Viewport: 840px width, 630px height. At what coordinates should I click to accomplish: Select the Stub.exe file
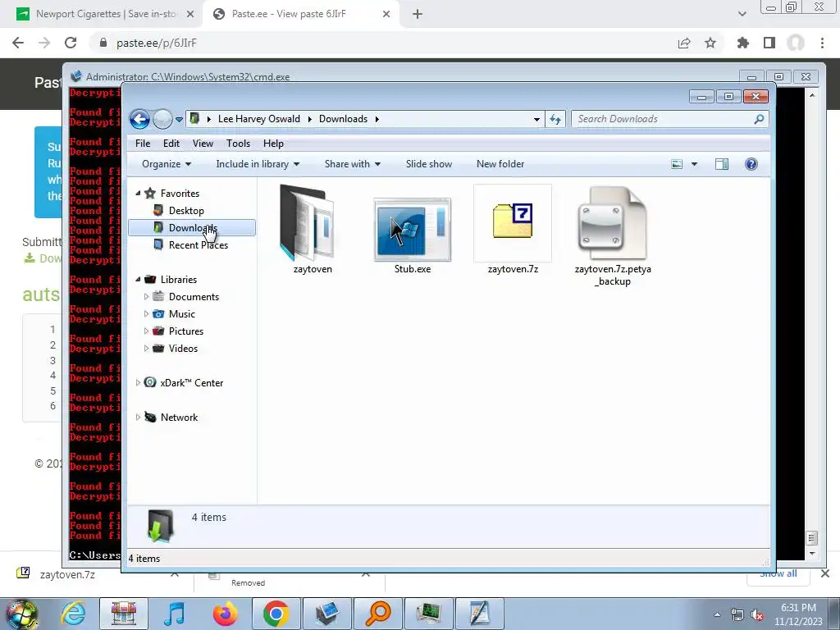pos(412,235)
